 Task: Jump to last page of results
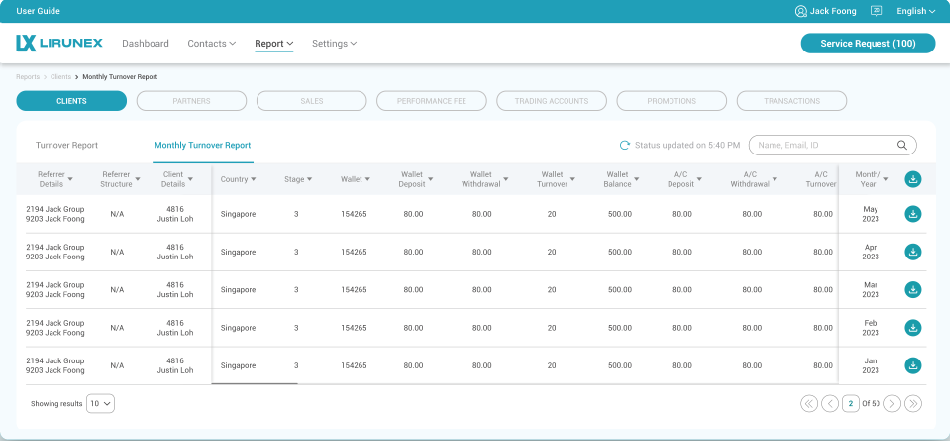[912, 403]
